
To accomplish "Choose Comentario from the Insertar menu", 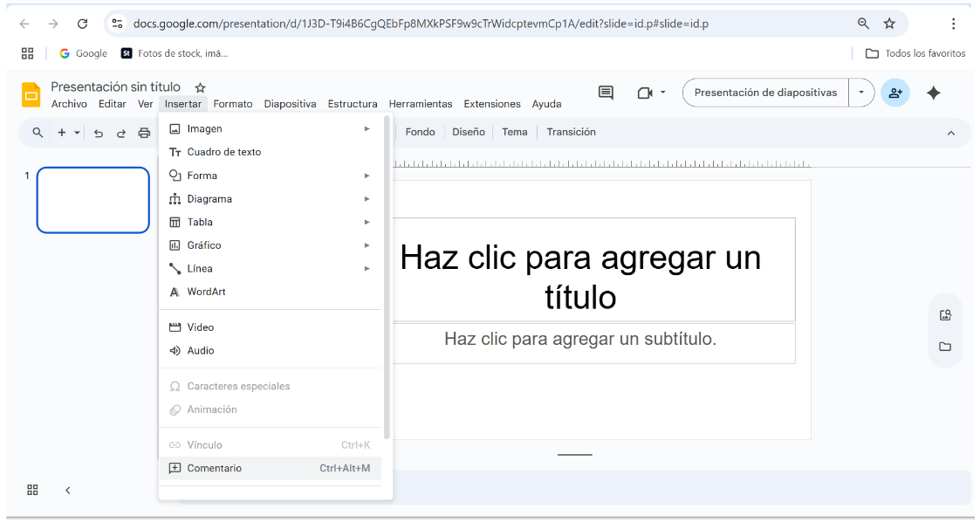I will pos(215,468).
